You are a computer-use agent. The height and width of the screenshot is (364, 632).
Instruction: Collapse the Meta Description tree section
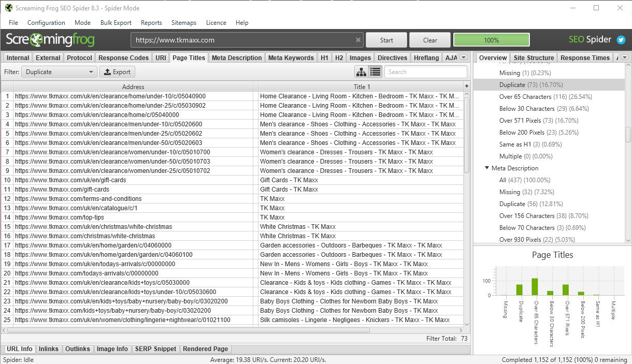487,168
